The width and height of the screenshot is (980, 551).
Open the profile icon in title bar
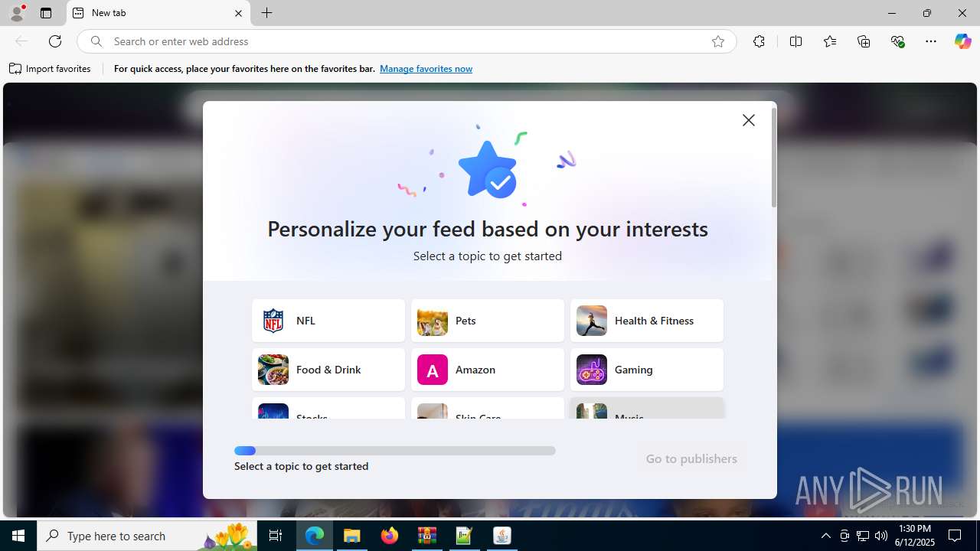coord(17,13)
